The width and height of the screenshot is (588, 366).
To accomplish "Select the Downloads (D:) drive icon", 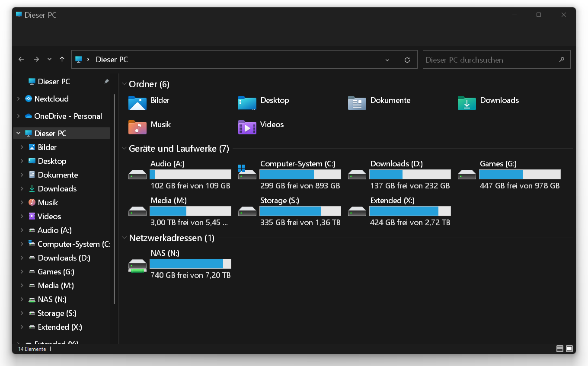I will tap(357, 175).
